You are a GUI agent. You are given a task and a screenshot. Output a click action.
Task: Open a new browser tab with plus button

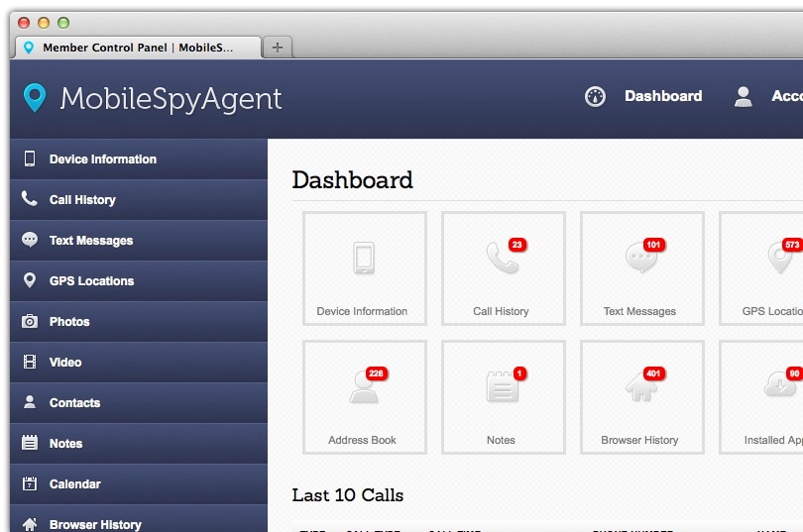pyautogui.click(x=277, y=48)
